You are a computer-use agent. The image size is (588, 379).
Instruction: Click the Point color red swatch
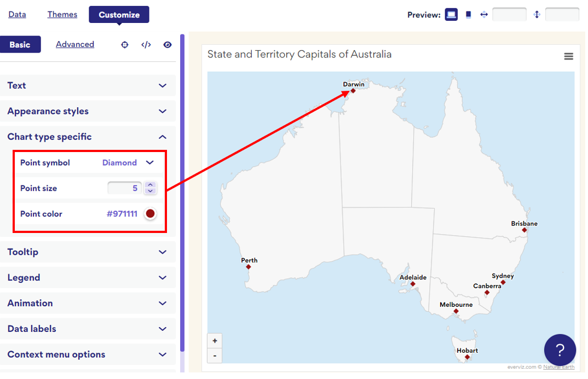pyautogui.click(x=150, y=214)
